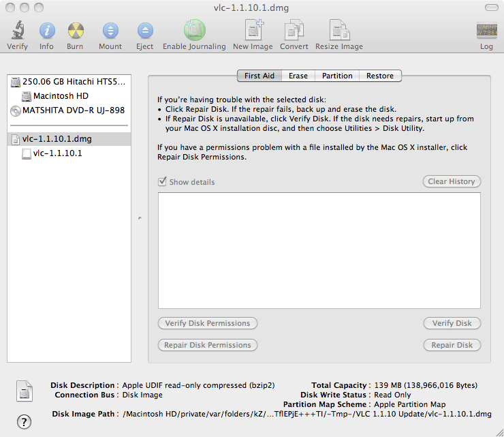Open the Partition tab
Viewport: 504px width, 437px height.
click(337, 76)
